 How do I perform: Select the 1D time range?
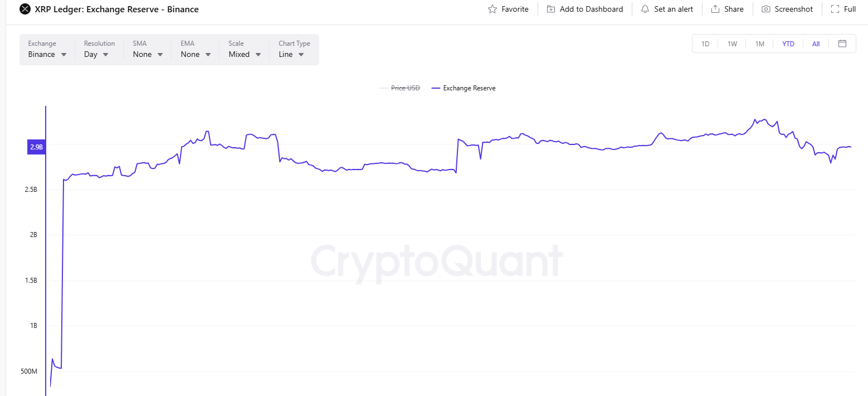(705, 44)
